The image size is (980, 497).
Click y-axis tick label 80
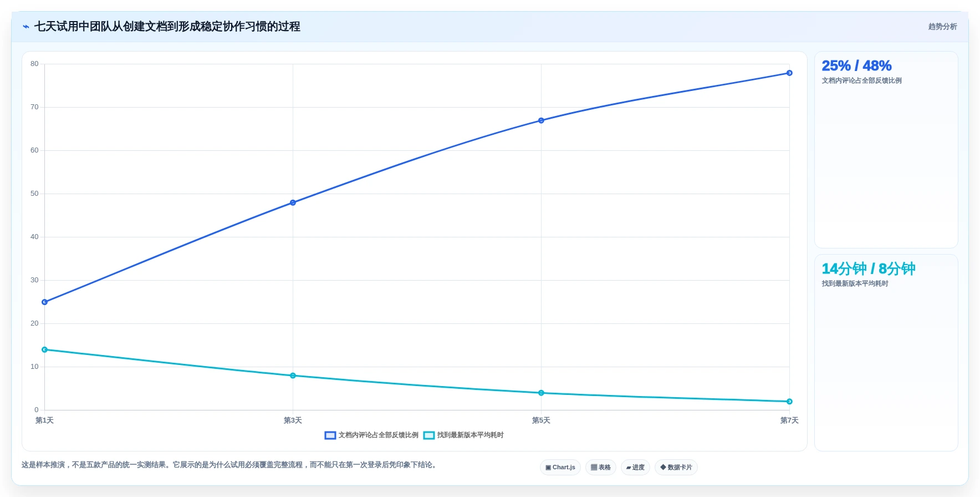[x=34, y=64]
